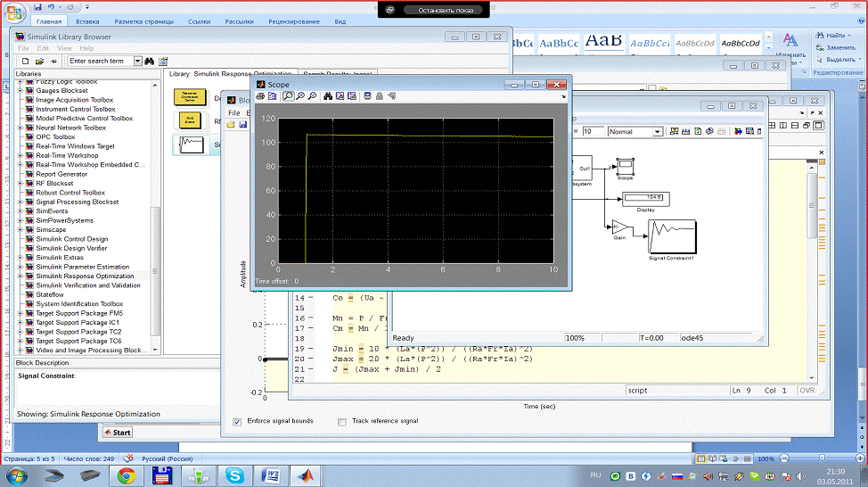868x487 pixels.
Task: Click the Scope print icon
Action: click(261, 95)
